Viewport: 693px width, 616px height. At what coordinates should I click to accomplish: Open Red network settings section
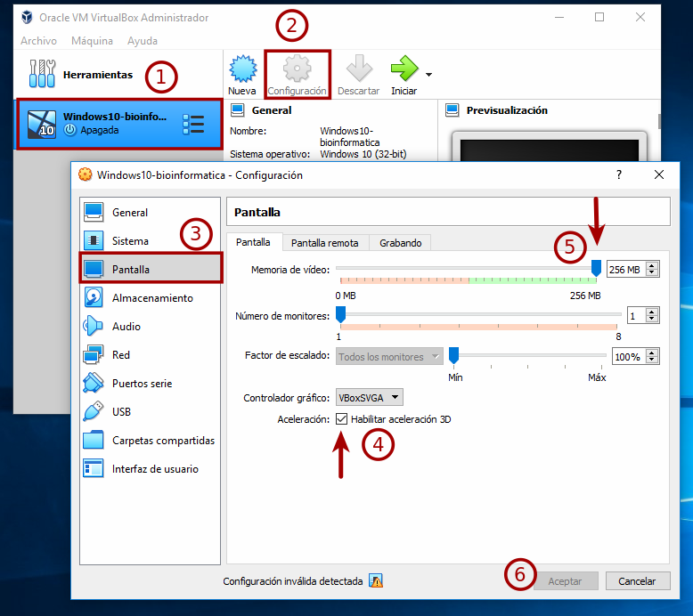pyautogui.click(x=151, y=355)
